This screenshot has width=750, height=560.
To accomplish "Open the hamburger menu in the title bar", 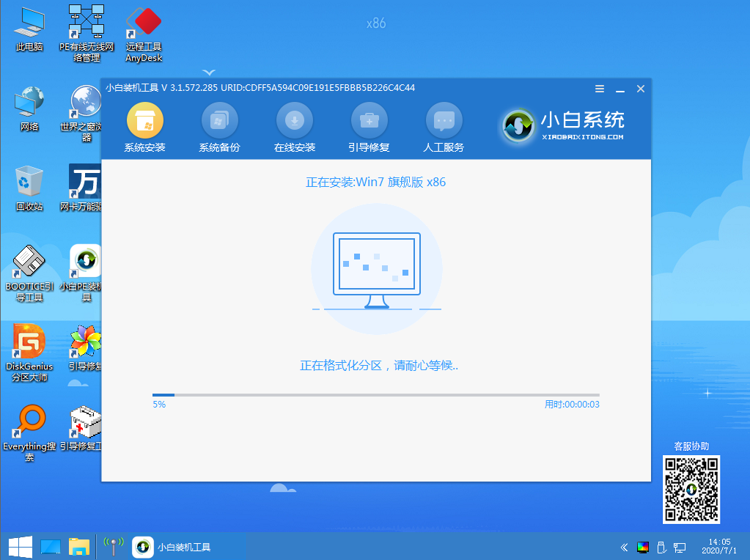I will 599,88.
